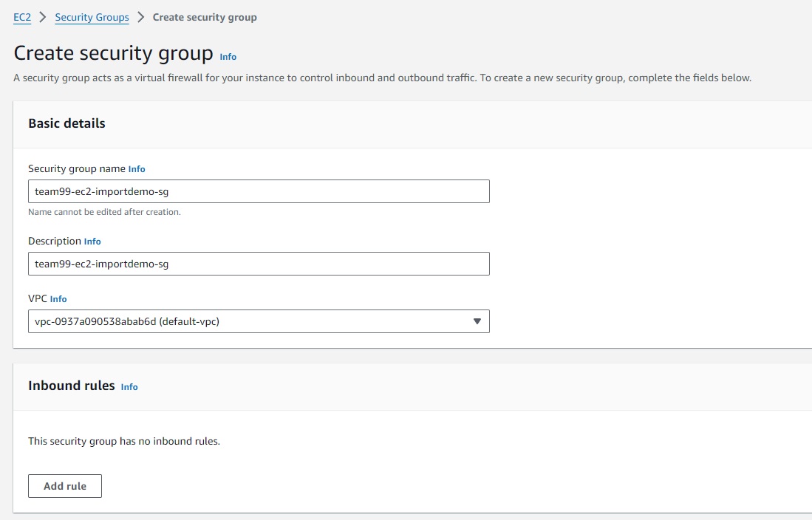Click the EC2 breadcrumb link

click(x=22, y=17)
